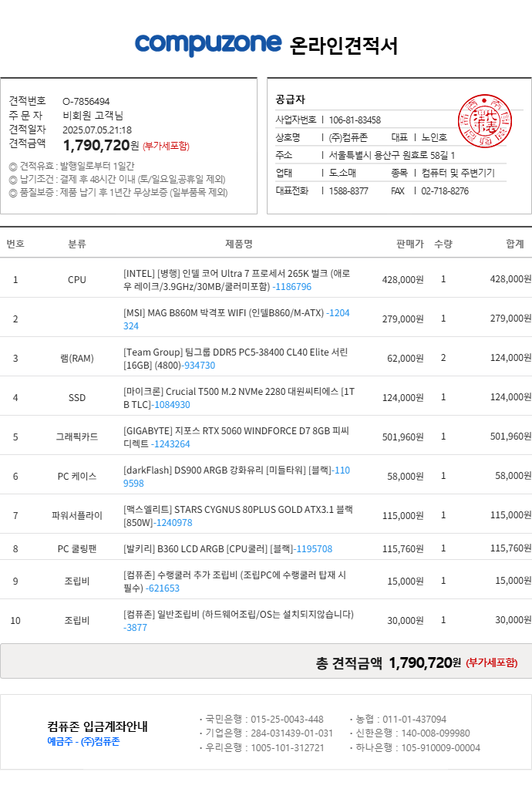Viewport: 532px width, 799px height.
Task: Click the quote date 2025.07.05.21:18
Action: click(x=97, y=130)
